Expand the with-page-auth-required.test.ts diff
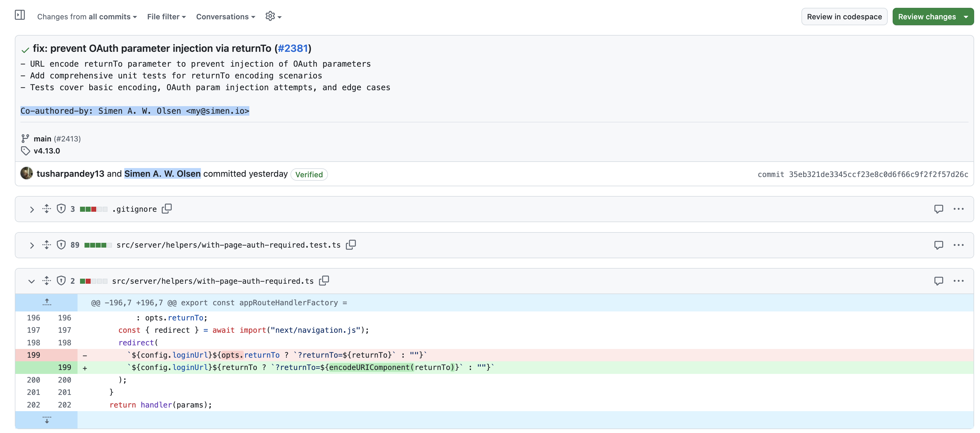Viewport: 980px width, 433px height. point(32,245)
